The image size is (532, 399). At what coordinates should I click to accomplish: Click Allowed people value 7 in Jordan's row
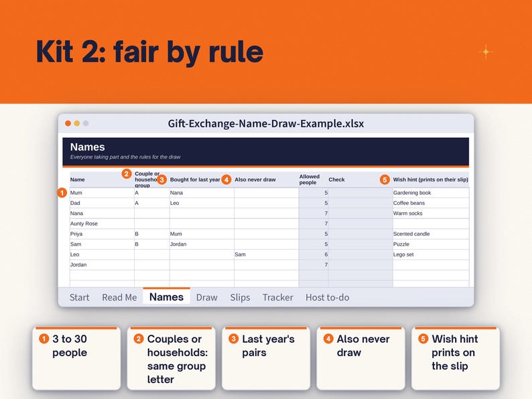pyautogui.click(x=314, y=264)
